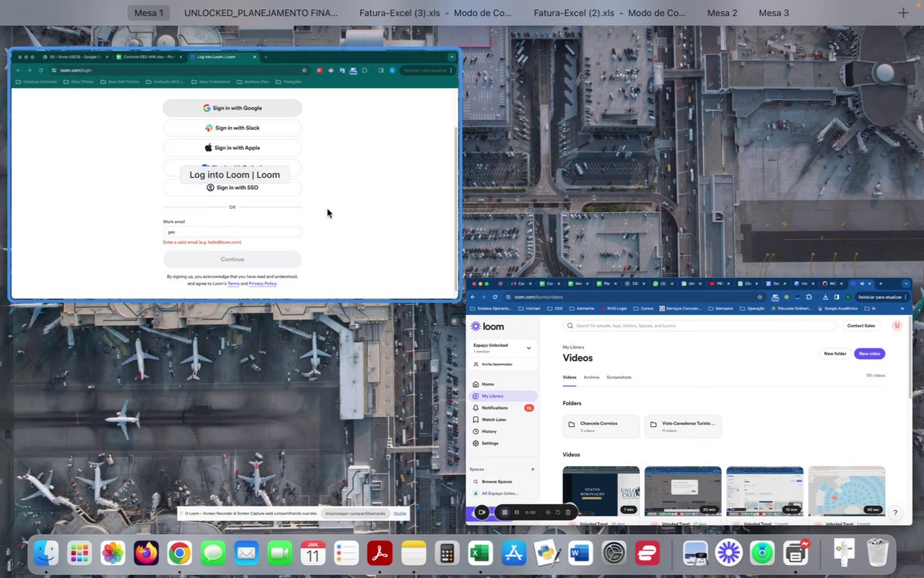This screenshot has width=924, height=578.
Task: Expand the Espaço Unlocked workspace dropdown
Action: [x=528, y=348]
